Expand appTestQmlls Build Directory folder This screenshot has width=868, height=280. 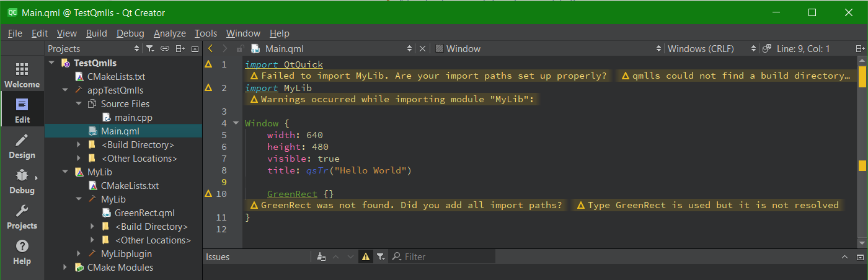tap(79, 145)
